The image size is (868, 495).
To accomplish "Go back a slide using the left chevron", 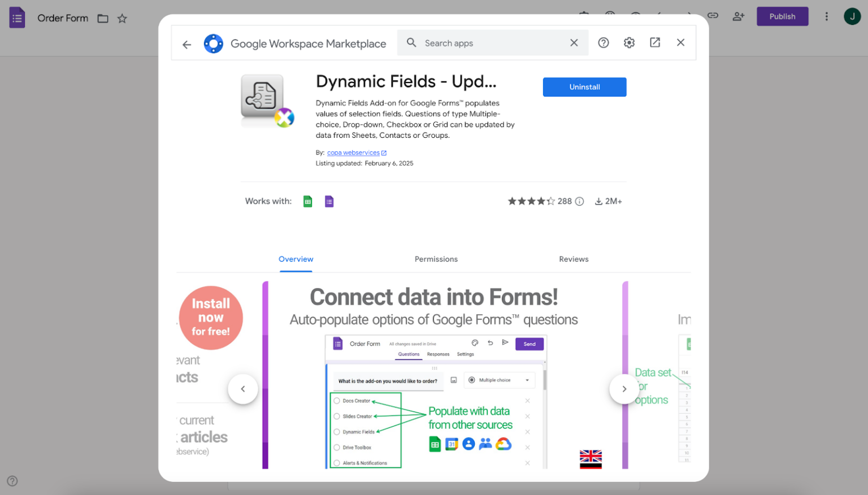I will 243,389.
